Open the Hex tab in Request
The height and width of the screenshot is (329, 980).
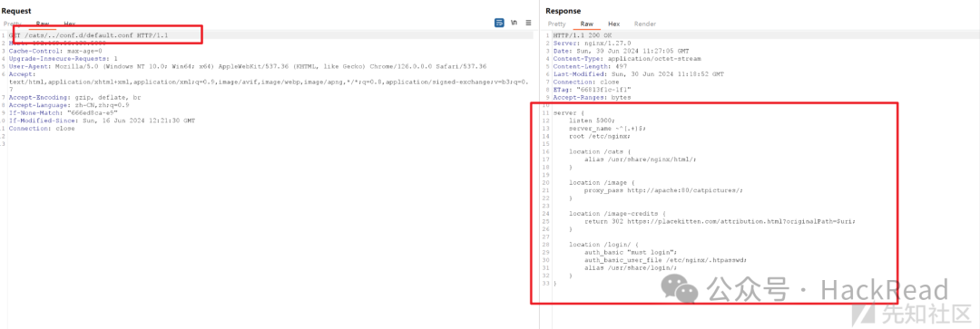click(x=69, y=24)
